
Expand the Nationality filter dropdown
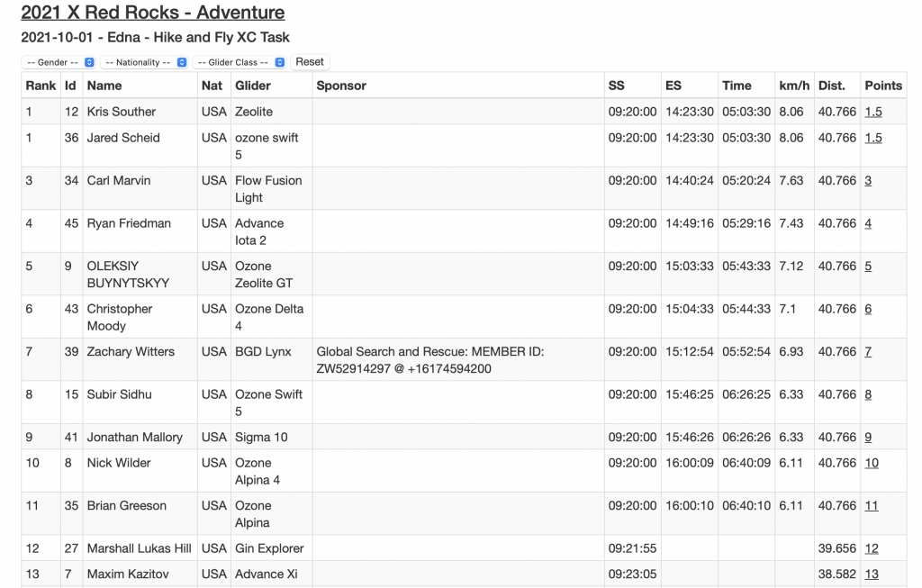tap(144, 62)
